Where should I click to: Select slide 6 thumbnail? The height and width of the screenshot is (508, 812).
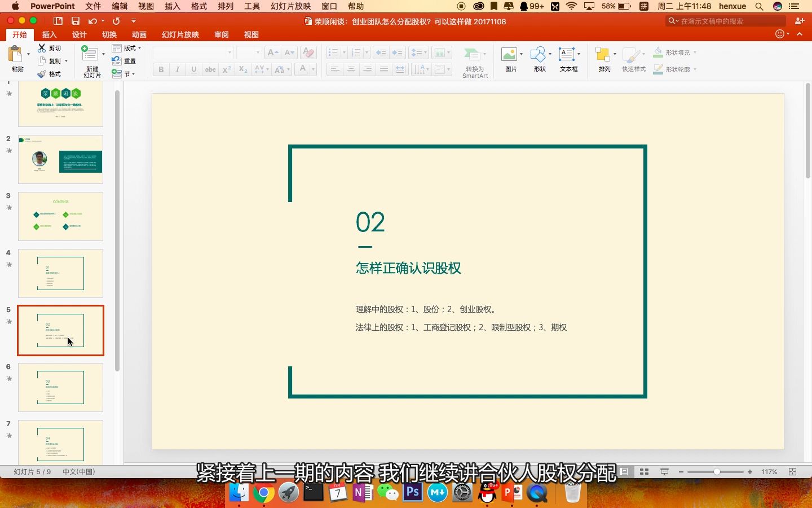point(60,387)
